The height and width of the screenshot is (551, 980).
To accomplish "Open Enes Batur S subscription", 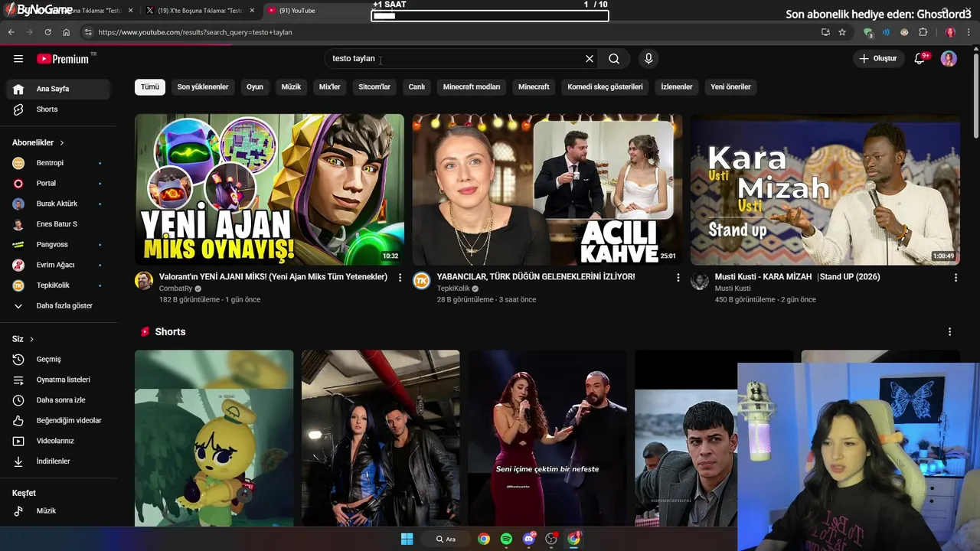I will 58,224.
